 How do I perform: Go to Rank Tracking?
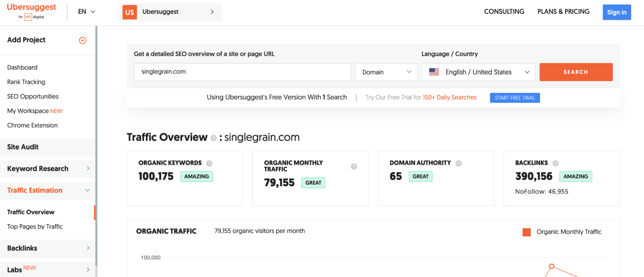pos(26,82)
